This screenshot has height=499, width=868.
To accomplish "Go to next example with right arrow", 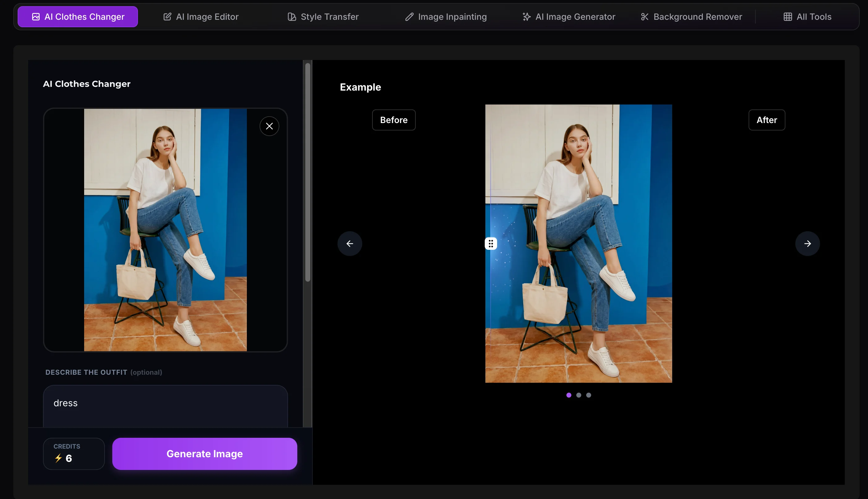I will pyautogui.click(x=807, y=244).
